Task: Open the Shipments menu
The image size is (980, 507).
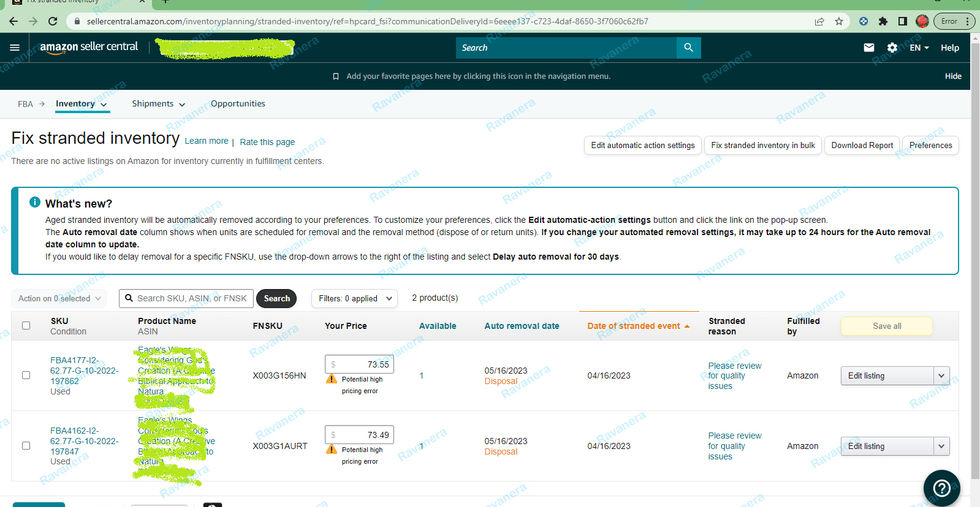Action: click(x=158, y=104)
